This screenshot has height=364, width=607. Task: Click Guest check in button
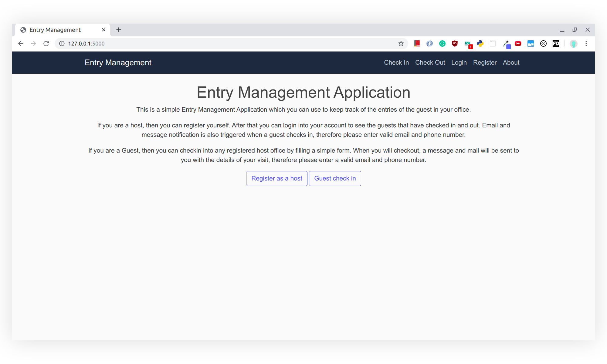(335, 178)
